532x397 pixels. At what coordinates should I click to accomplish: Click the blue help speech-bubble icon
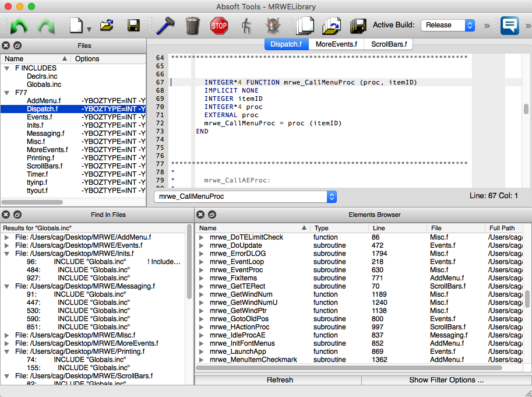pos(509,25)
